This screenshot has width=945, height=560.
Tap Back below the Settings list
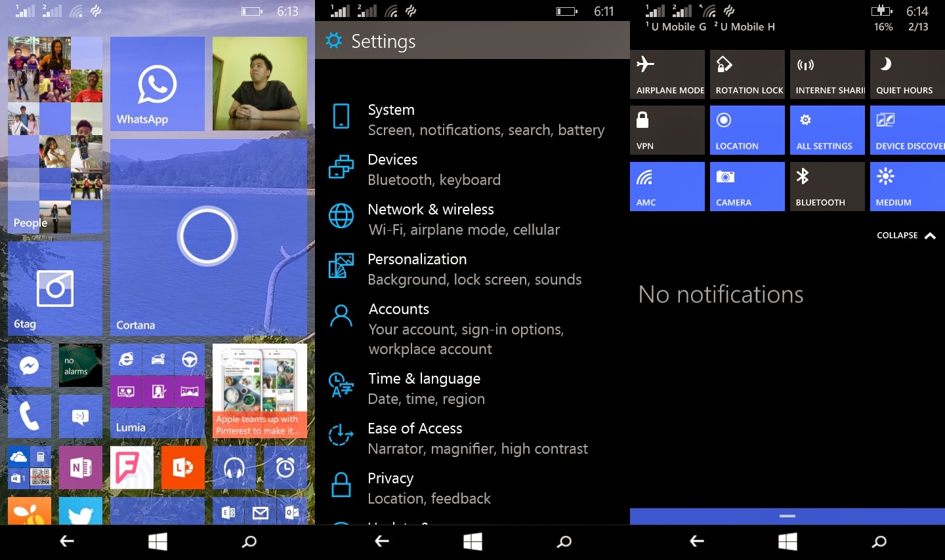382,542
